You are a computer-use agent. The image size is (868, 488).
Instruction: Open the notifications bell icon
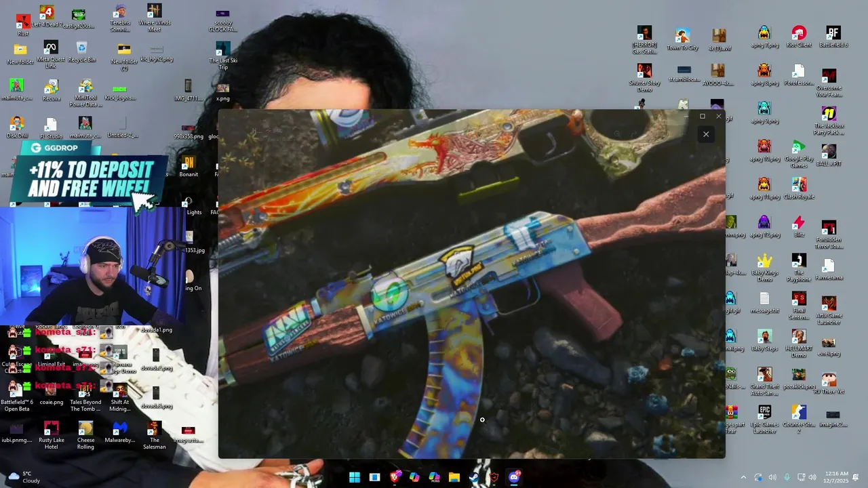[856, 478]
